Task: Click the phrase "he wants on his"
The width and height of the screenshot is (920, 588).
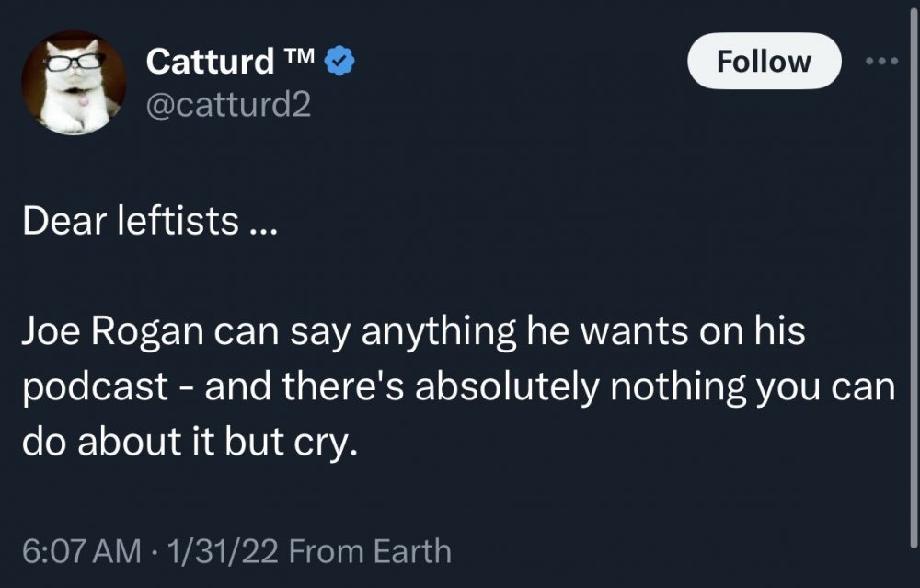Action: (664, 332)
